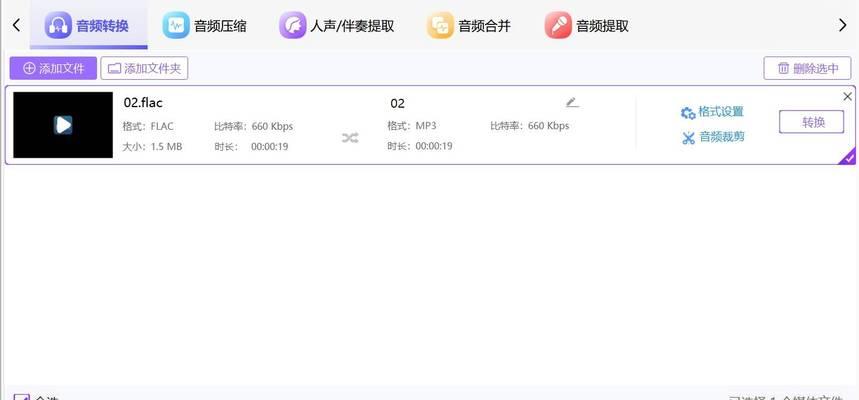859x400 pixels.
Task: Click the 添加文件夹 button
Action: tap(144, 68)
